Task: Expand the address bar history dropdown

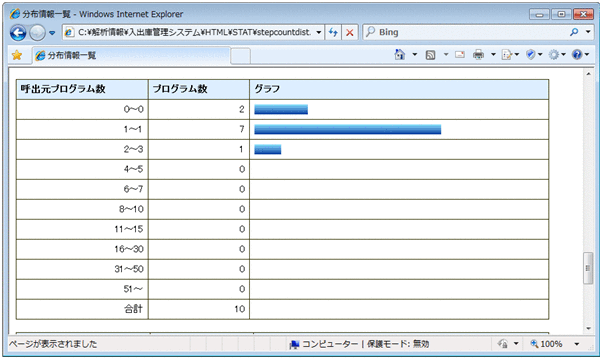Action: coord(319,32)
